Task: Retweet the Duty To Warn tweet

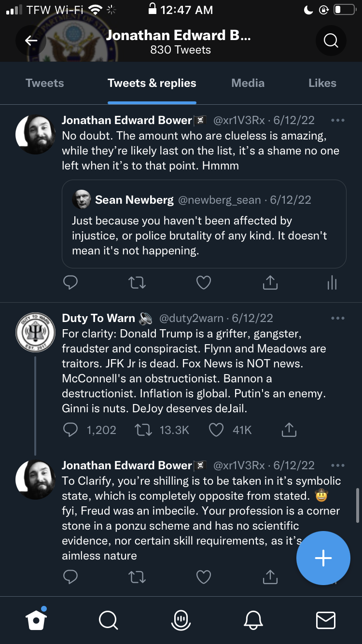Action: 144,430
